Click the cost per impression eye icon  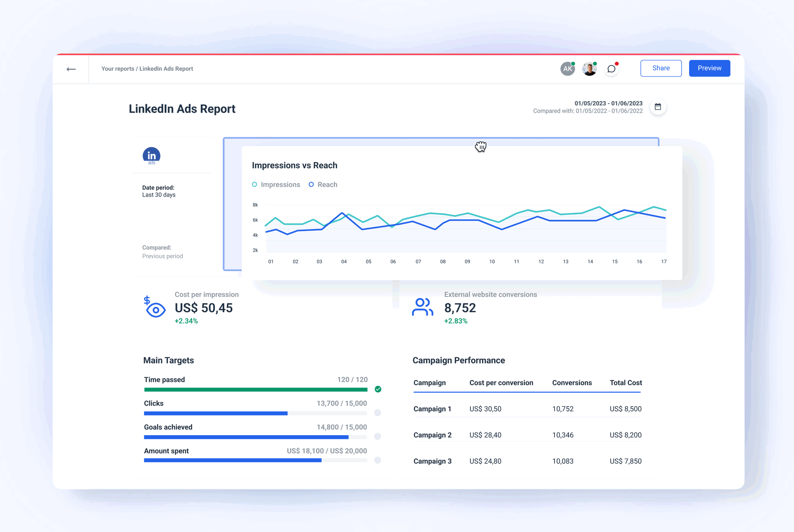coord(155,308)
